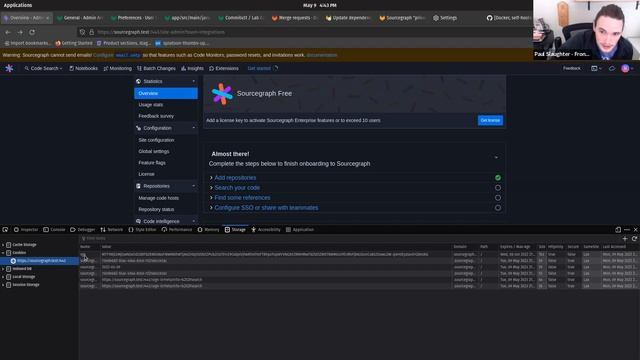Open the navbar dropdown left of the cloud icon

pyautogui.click(x=596, y=69)
